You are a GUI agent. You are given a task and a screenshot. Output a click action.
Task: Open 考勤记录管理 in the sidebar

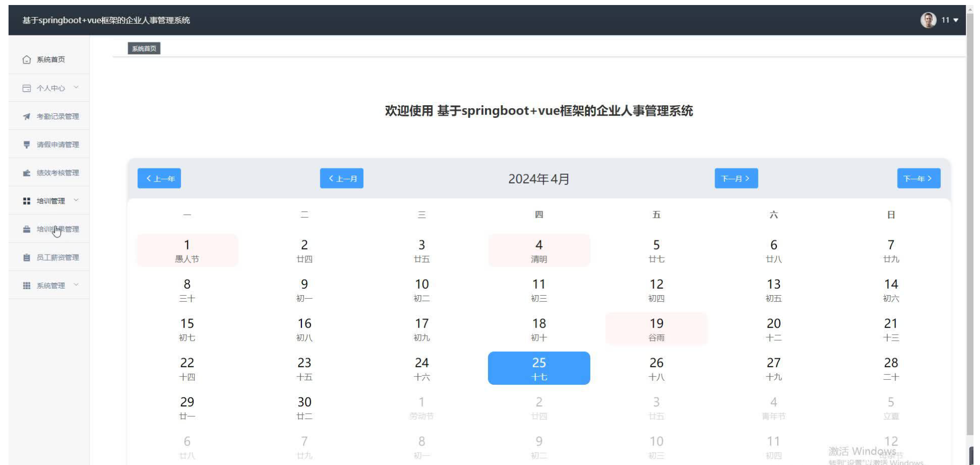[49, 116]
